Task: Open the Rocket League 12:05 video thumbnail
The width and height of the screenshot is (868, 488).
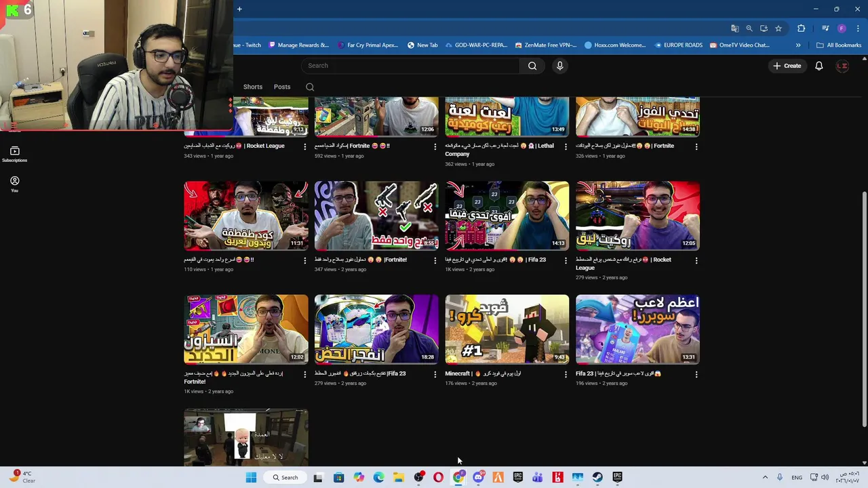Action: click(637, 216)
